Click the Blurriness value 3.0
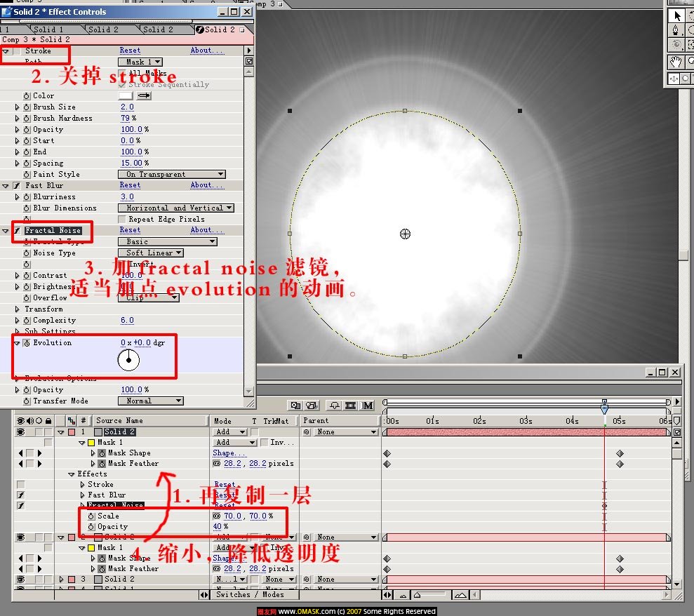Screen dimensions: 694x616 coord(127,197)
